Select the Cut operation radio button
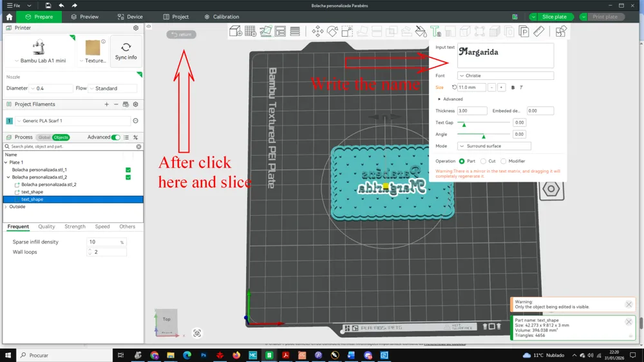The width and height of the screenshot is (644, 362). pyautogui.click(x=483, y=161)
